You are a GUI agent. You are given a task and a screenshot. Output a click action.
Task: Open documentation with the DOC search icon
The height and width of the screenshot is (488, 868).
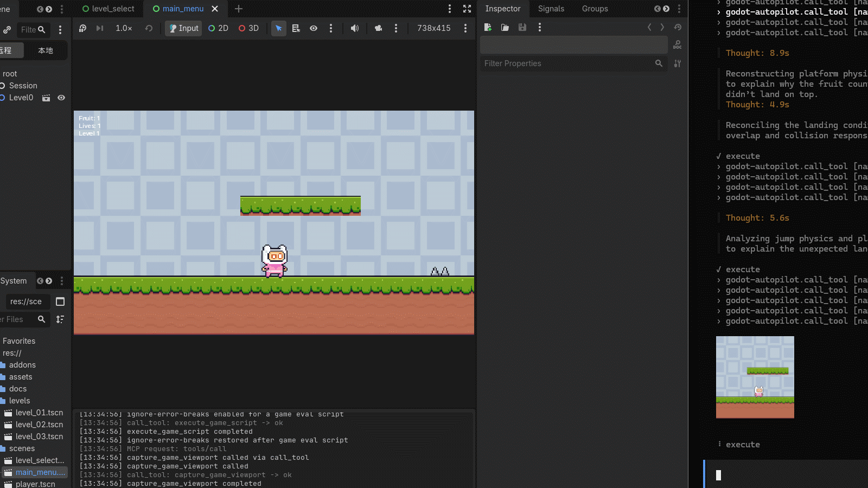pyautogui.click(x=678, y=45)
